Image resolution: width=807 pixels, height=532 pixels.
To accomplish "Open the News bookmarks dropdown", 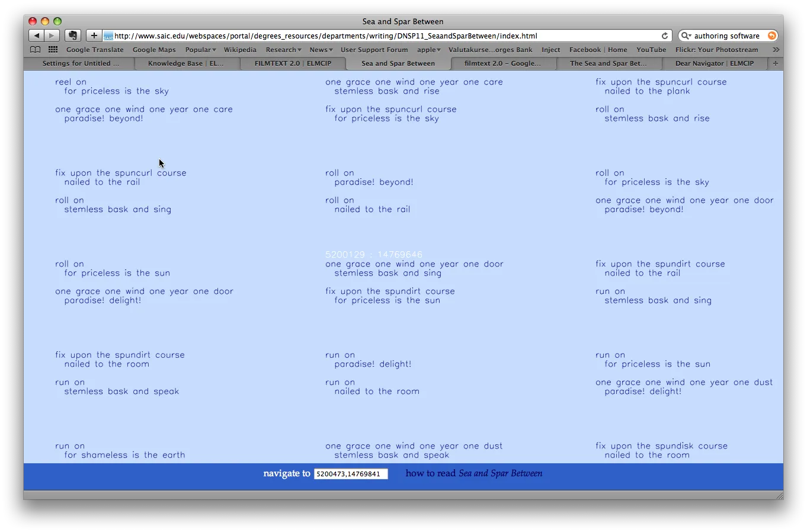I will (x=321, y=50).
